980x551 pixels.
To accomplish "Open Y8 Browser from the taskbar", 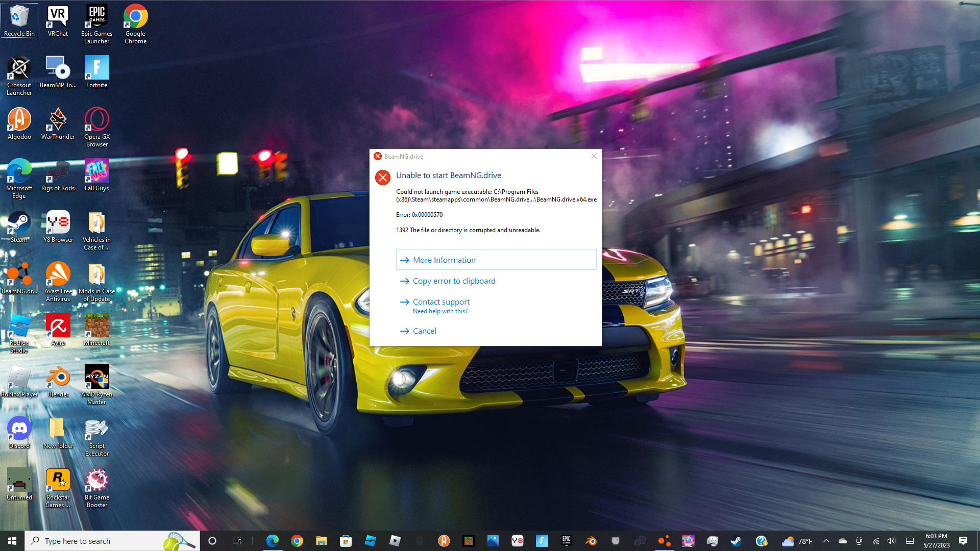I will pyautogui.click(x=518, y=541).
